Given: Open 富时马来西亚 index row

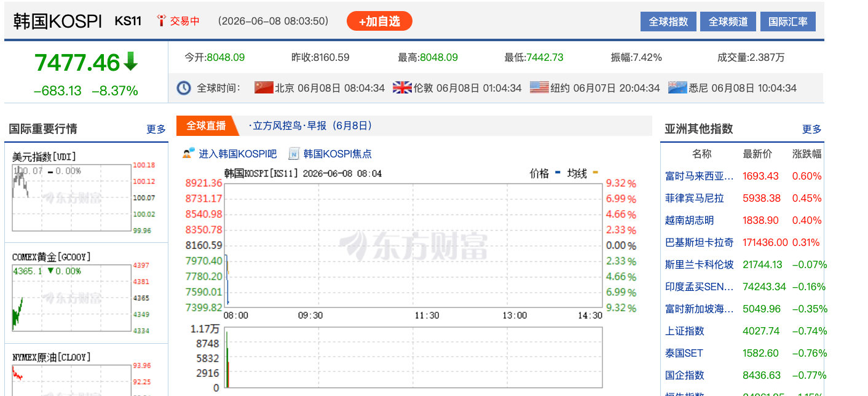Looking at the screenshot, I should 742,176.
